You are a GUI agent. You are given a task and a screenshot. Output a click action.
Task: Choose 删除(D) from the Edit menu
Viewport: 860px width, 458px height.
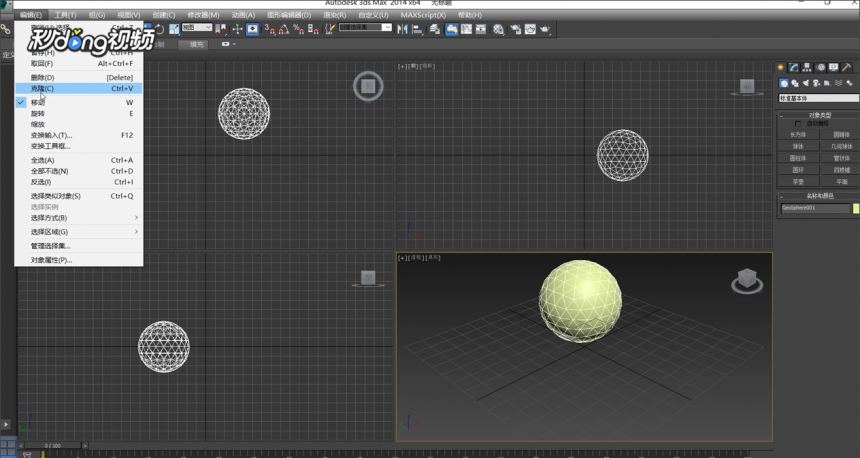click(79, 77)
